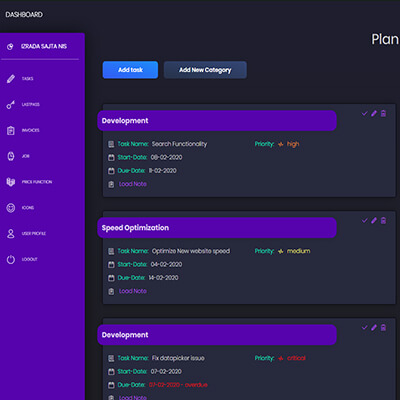400x400 pixels.
Task: Click the high priority pulse icon
Action: click(281, 144)
